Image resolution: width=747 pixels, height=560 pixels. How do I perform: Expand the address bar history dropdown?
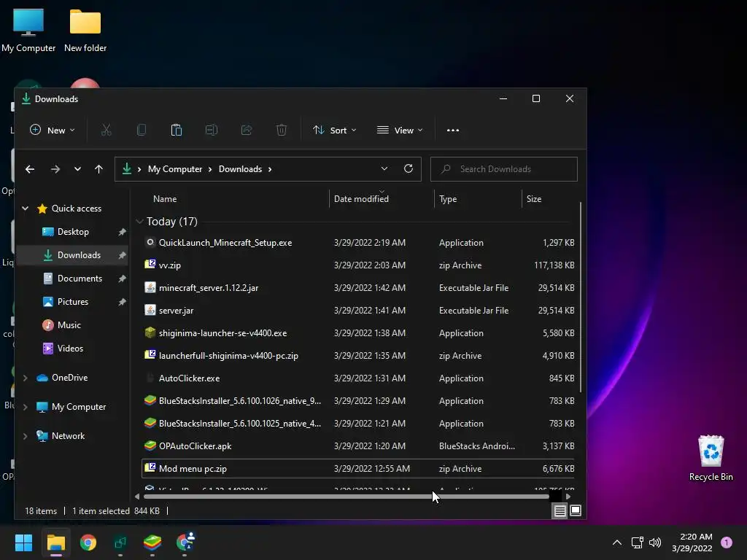tap(384, 168)
